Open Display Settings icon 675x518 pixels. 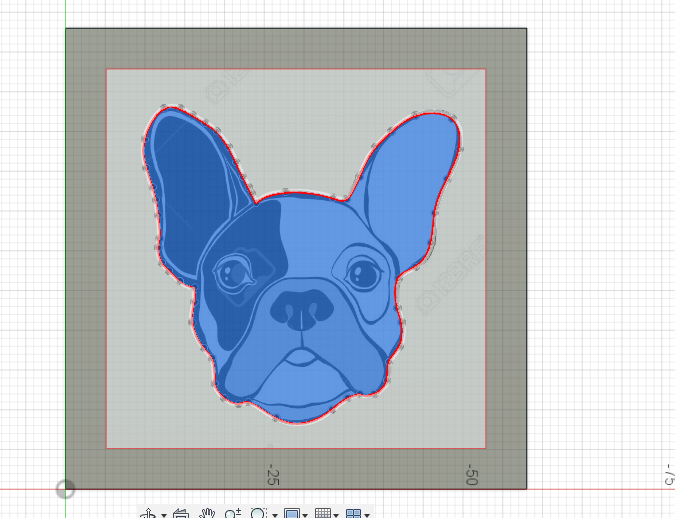pyautogui.click(x=292, y=513)
